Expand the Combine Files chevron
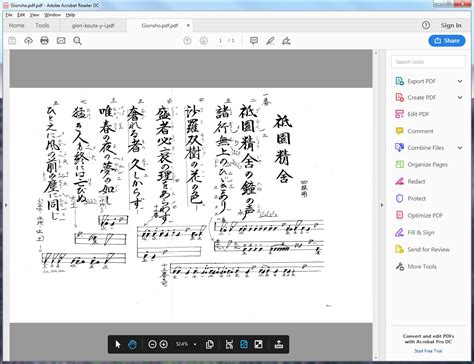This screenshot has width=474, height=364. [460, 148]
